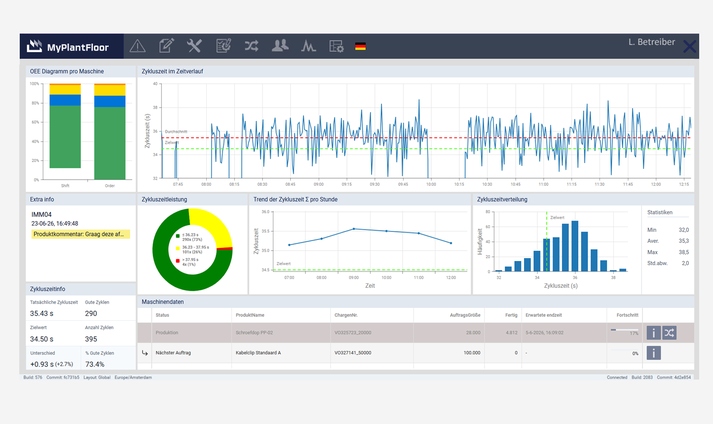This screenshot has height=424, width=713.
Task: Change language via German flag
Action: coord(361,46)
